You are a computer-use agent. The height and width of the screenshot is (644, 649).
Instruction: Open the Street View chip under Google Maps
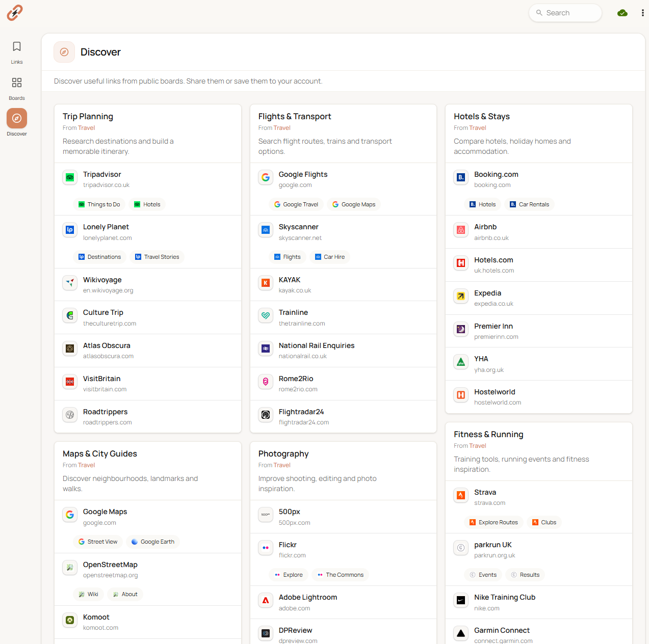[x=98, y=542]
